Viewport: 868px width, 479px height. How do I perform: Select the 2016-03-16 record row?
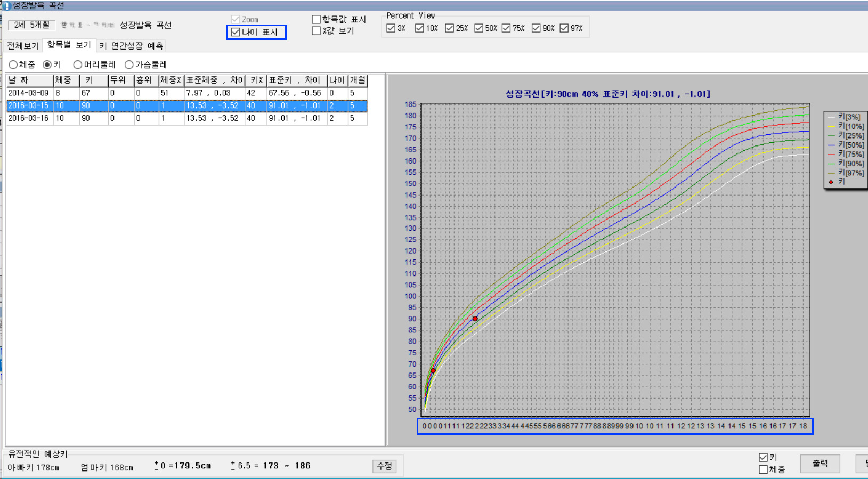[x=28, y=118]
